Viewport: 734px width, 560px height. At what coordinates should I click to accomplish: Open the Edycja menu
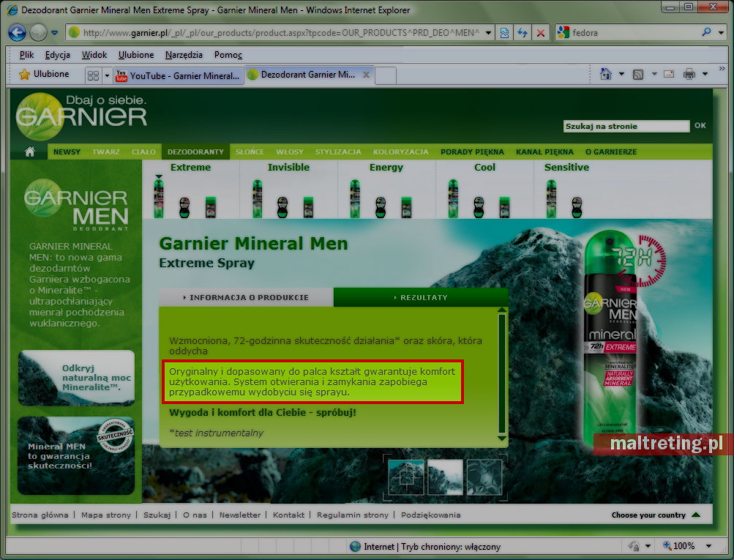(58, 55)
